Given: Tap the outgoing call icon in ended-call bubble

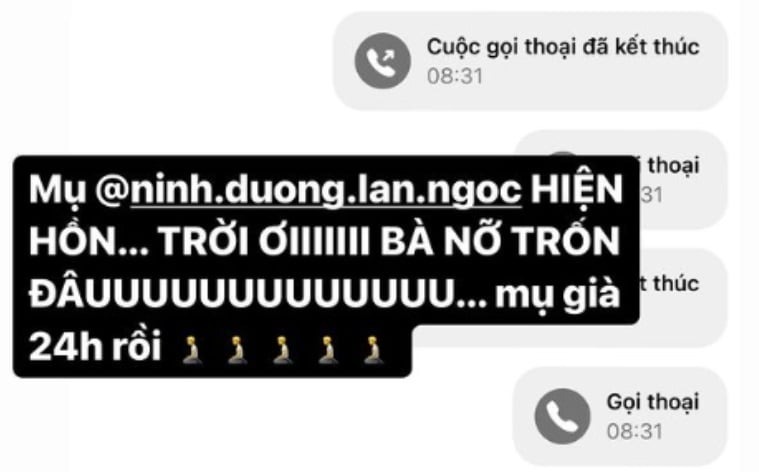Looking at the screenshot, I should [382, 61].
